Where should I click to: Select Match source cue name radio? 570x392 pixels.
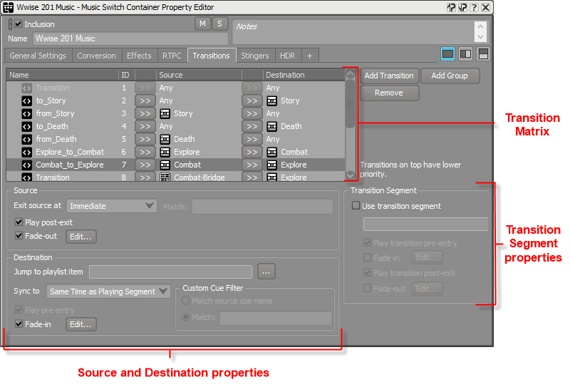point(186,301)
